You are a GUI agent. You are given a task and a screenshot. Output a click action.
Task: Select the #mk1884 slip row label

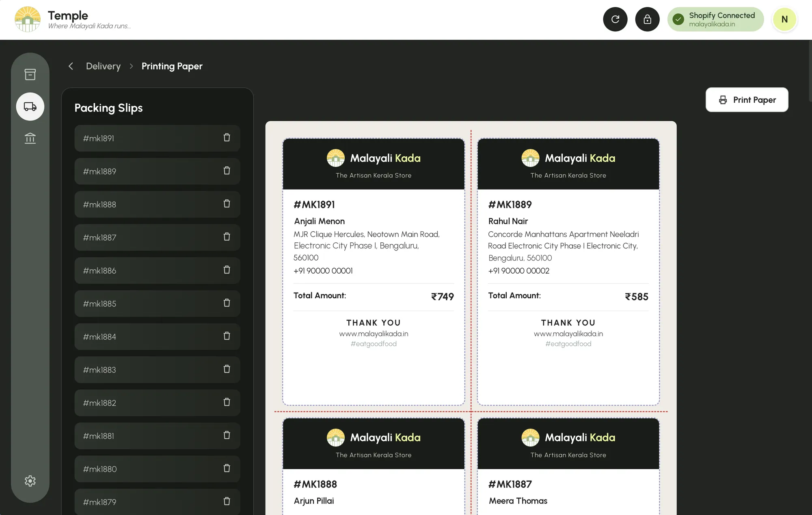99,337
